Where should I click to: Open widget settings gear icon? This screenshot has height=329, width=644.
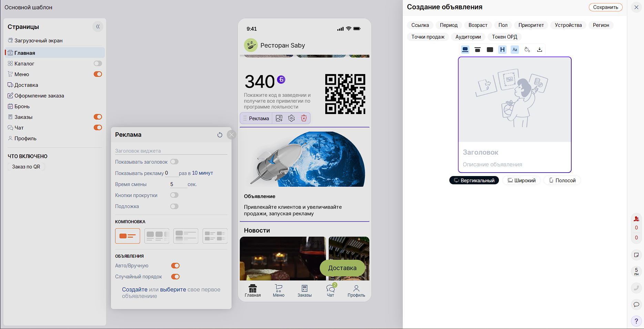click(x=292, y=118)
